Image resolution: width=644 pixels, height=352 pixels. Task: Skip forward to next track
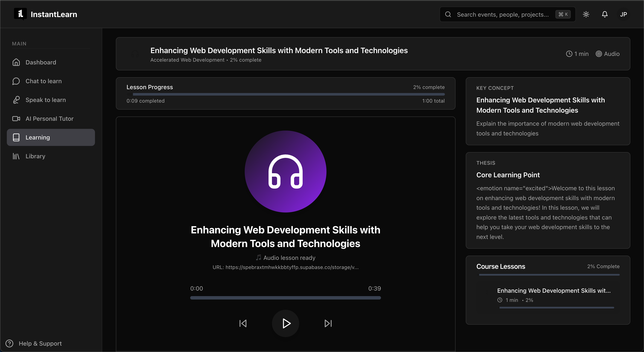pos(328,323)
